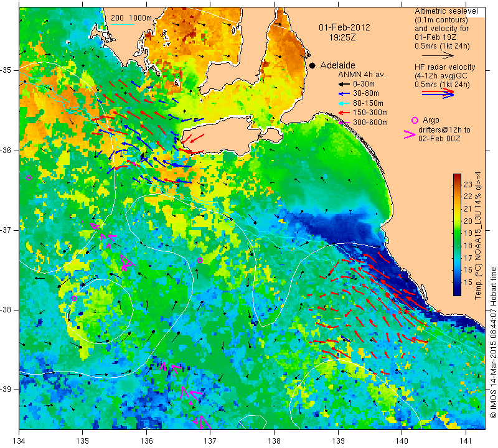Click the red 150-300m legend arrow

[344, 113]
